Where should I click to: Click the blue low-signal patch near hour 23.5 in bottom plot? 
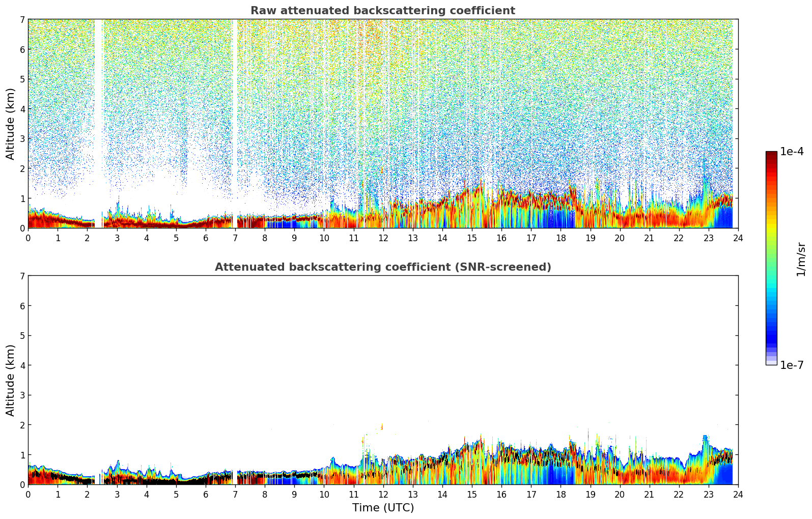click(724, 474)
